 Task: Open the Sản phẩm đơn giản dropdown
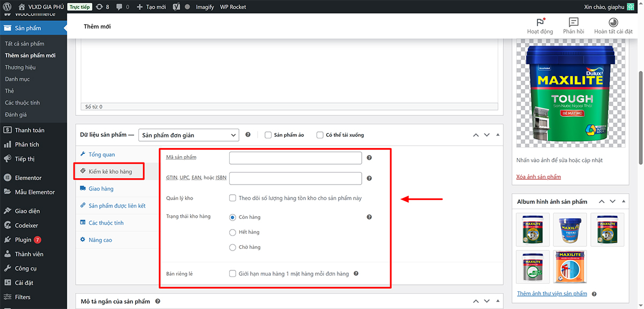click(x=188, y=135)
